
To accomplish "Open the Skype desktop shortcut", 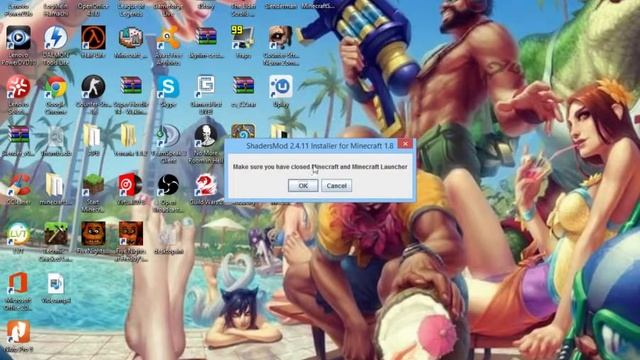I will point(168,87).
